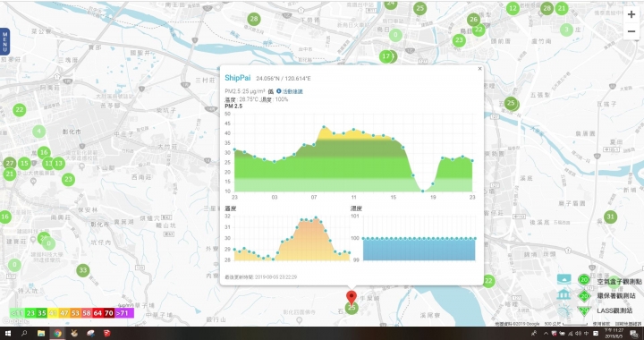Open the blue MENU side tab
Viewport: 644px width, 340px height.
pos(5,41)
